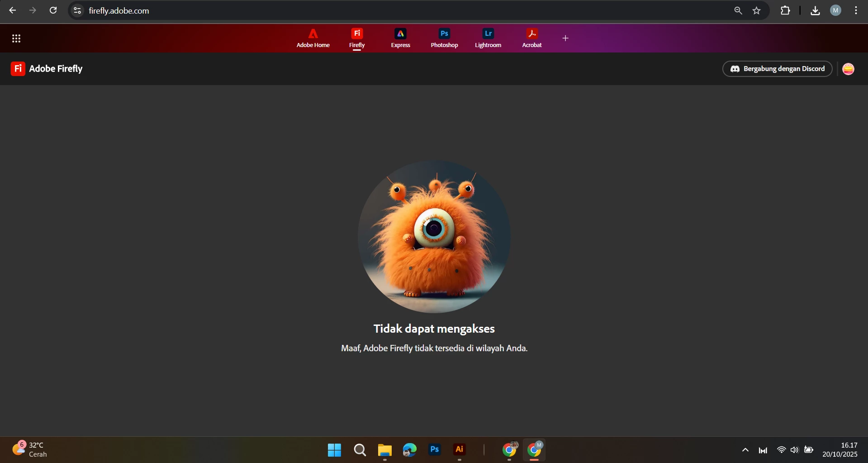View site information icon in address bar

77,10
